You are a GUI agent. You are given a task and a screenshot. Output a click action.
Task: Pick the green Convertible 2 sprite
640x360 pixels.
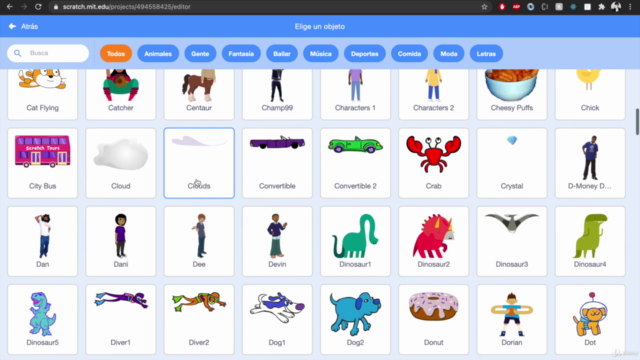pyautogui.click(x=356, y=163)
